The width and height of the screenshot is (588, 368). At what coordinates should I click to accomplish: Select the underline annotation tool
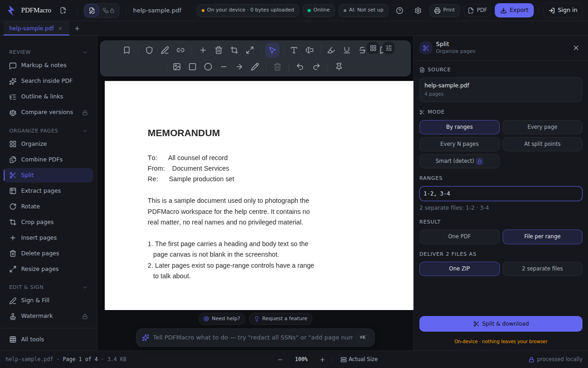point(347,50)
